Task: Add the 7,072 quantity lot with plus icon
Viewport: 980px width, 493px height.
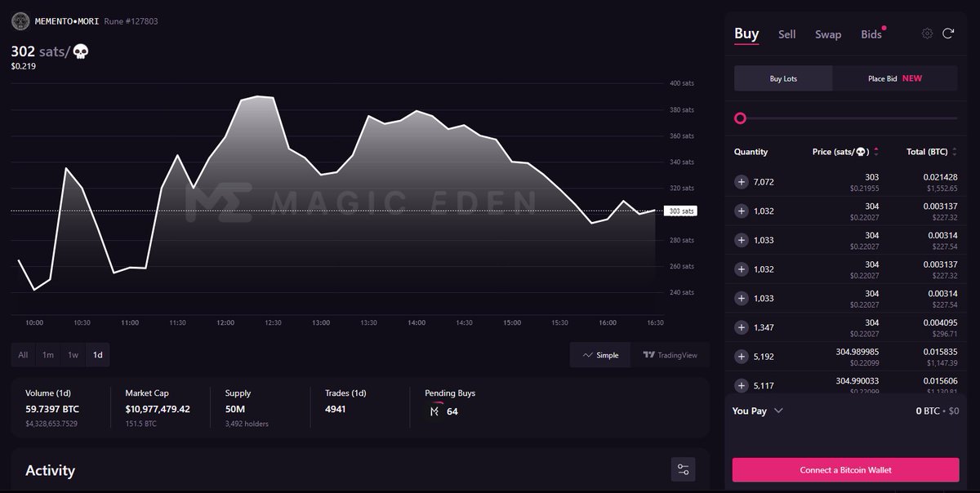Action: 742,182
